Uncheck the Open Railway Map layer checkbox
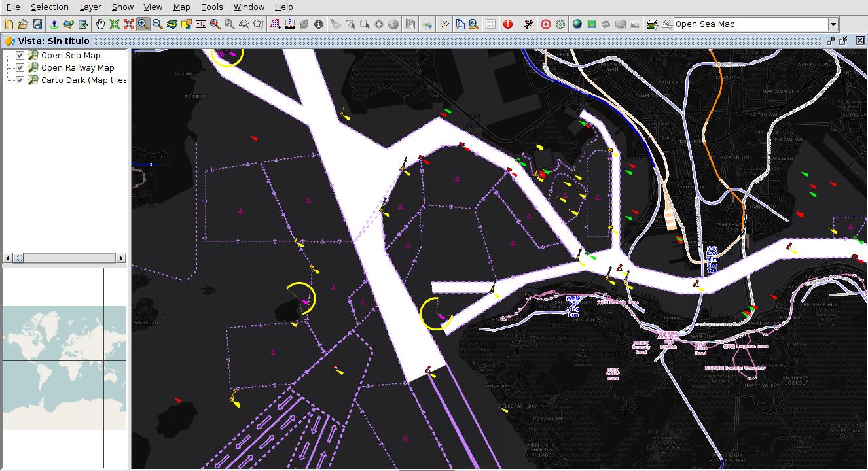Image resolution: width=868 pixels, height=471 pixels. click(x=20, y=68)
